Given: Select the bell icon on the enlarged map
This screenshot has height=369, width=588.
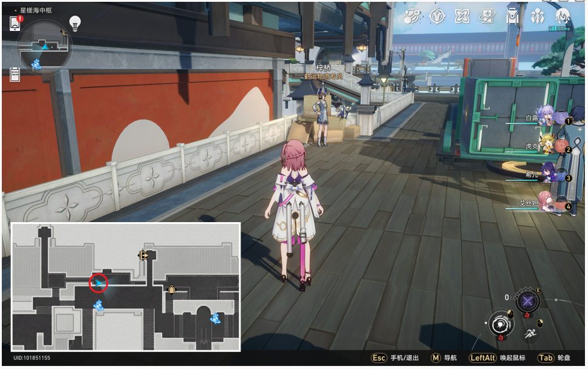Looking at the screenshot, I should (x=171, y=289).
